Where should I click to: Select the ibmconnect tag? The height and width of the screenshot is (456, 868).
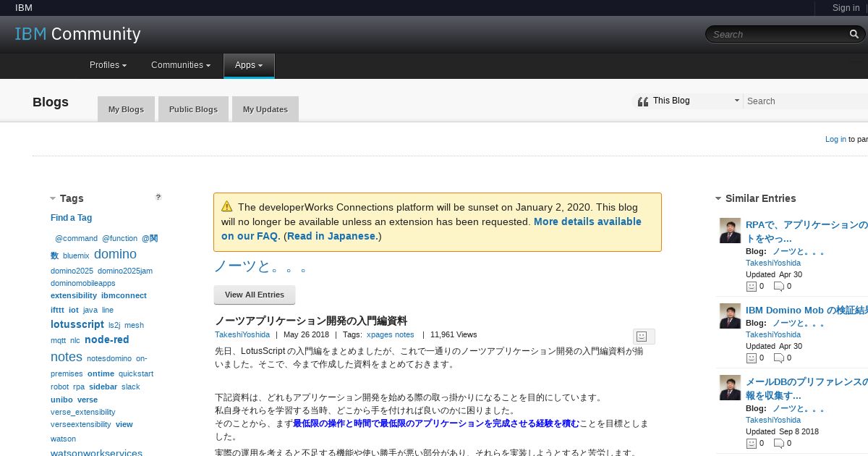point(124,295)
